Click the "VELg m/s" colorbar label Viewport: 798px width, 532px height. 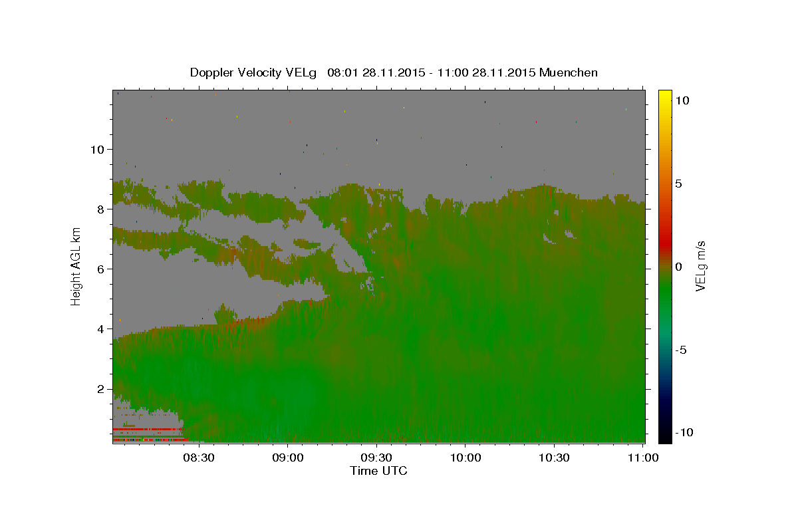[700, 266]
